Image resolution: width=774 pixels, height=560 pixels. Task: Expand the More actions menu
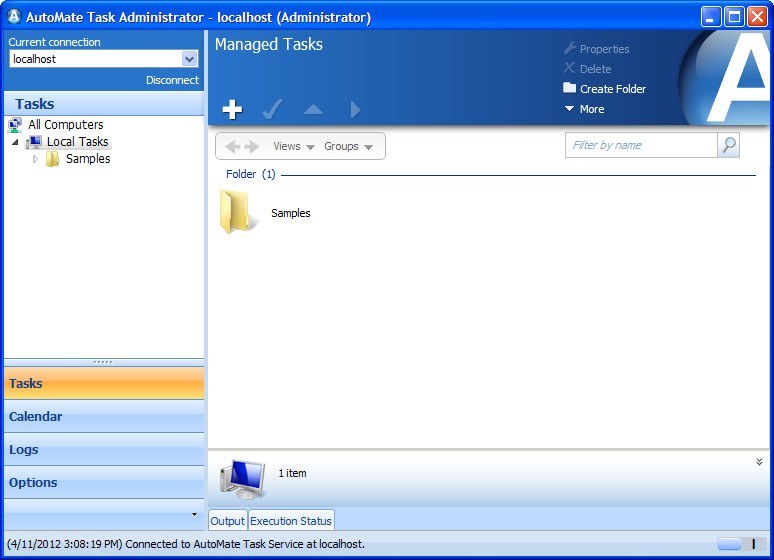click(x=584, y=109)
